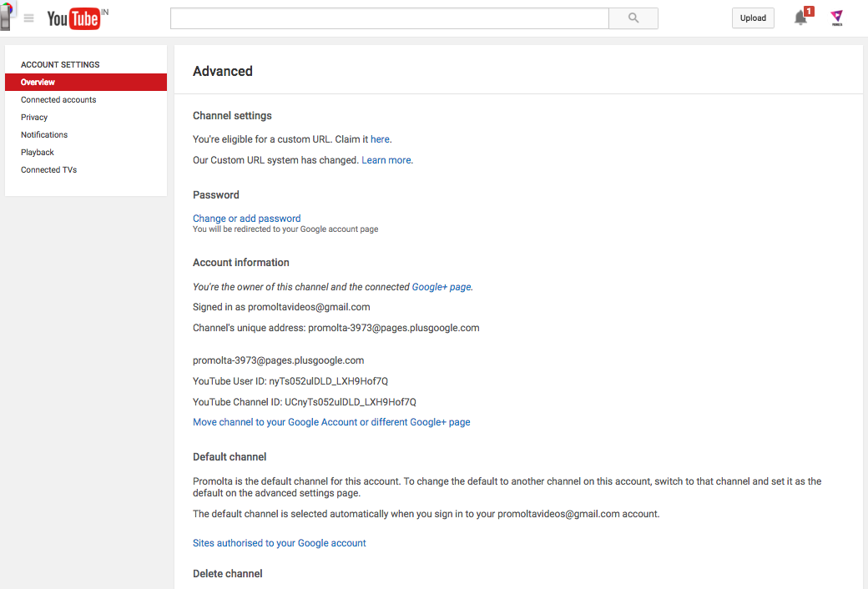Open Notifications settings section
The image size is (868, 589).
pos(44,134)
